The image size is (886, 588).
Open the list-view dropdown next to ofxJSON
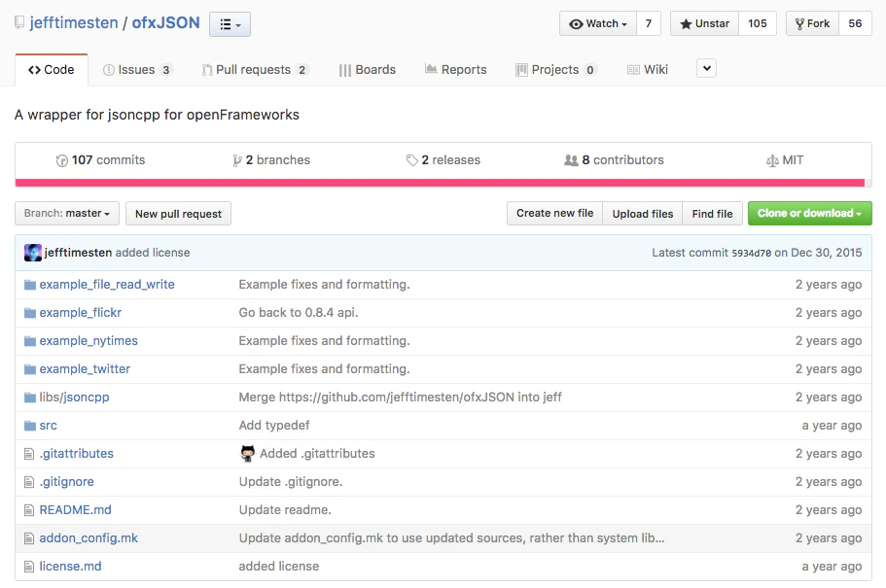click(230, 24)
